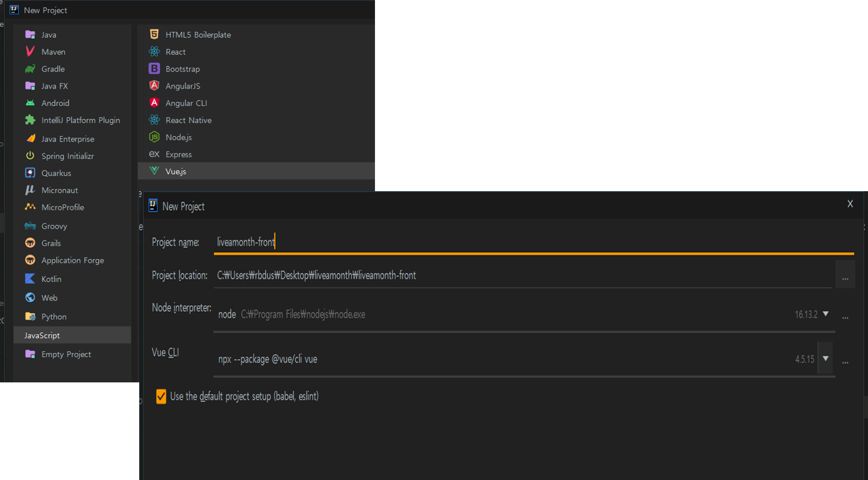Select the React Native atom icon

[x=154, y=120]
